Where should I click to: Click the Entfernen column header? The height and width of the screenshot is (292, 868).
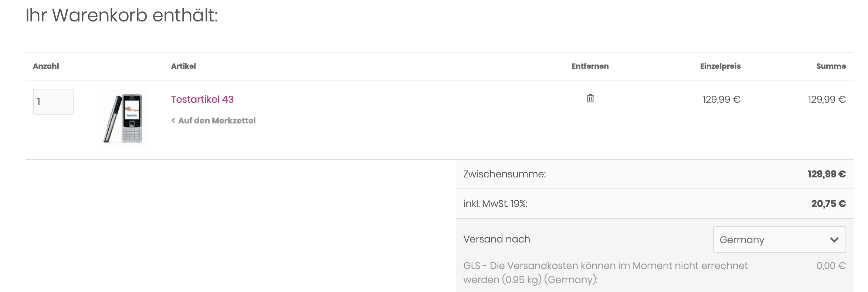590,66
